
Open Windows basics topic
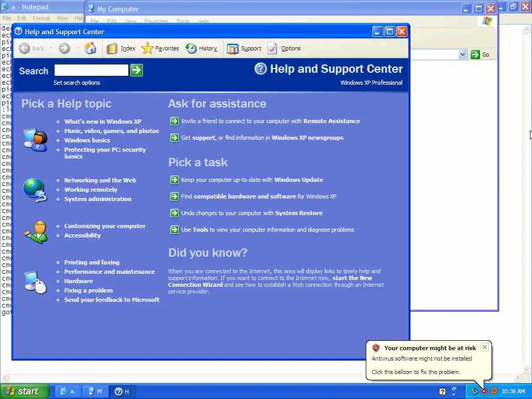(x=87, y=140)
